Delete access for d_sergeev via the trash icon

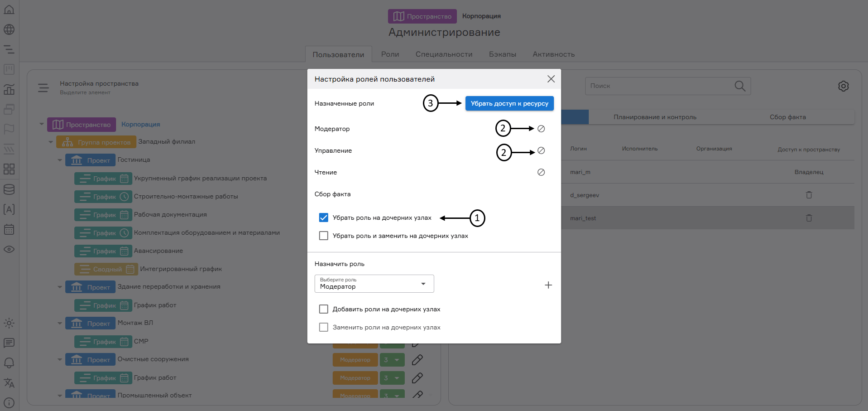(809, 195)
